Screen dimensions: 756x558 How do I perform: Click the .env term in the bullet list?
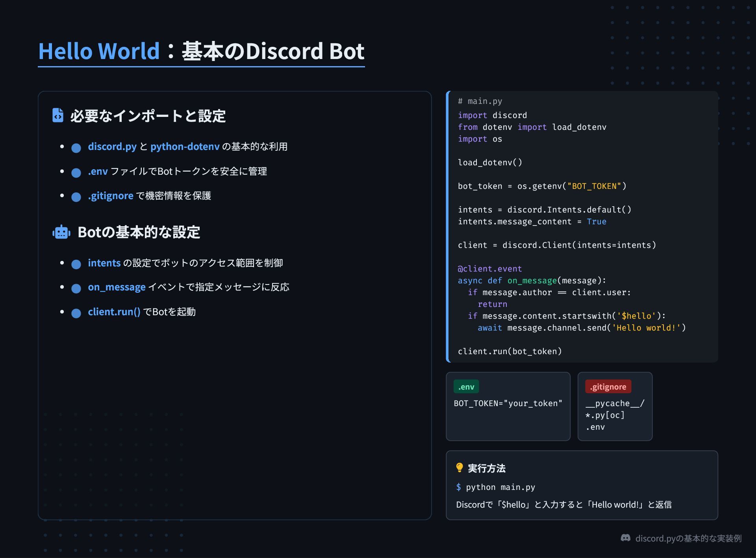click(98, 171)
